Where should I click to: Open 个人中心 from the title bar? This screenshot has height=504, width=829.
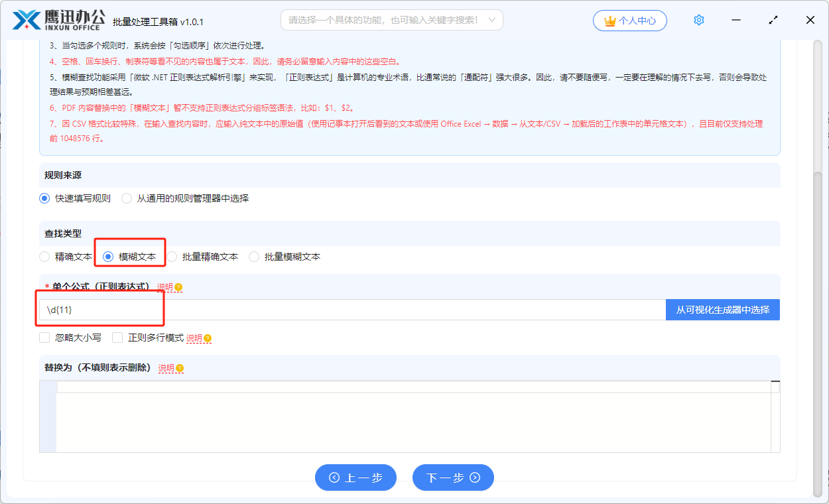[x=630, y=20]
